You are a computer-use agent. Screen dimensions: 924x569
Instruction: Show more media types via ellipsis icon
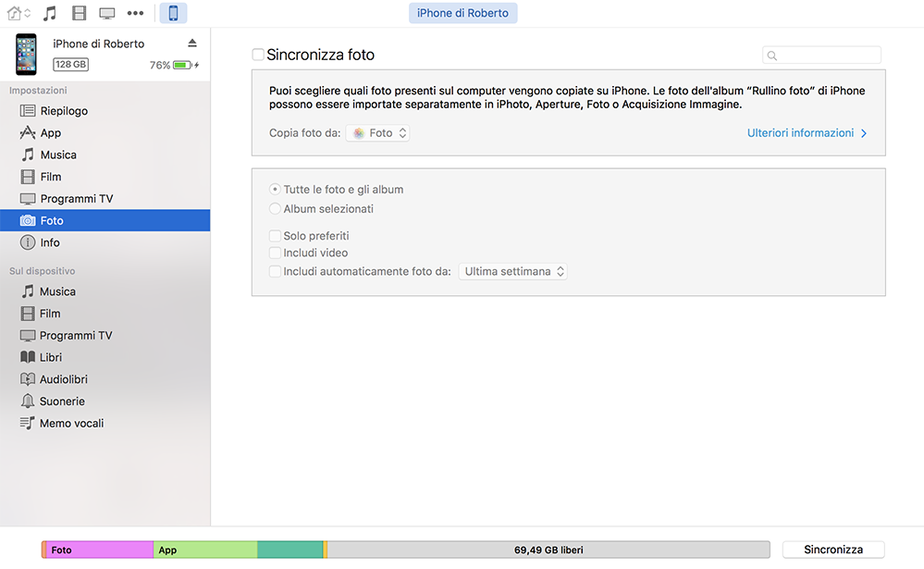click(x=136, y=13)
